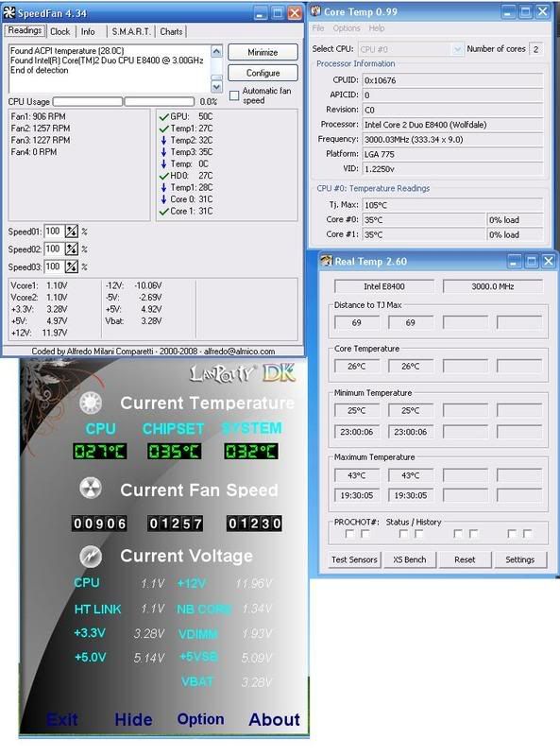This screenshot has height=756, width=560.
Task: Click the Core 1 checkmark status icon
Action: pos(164,211)
